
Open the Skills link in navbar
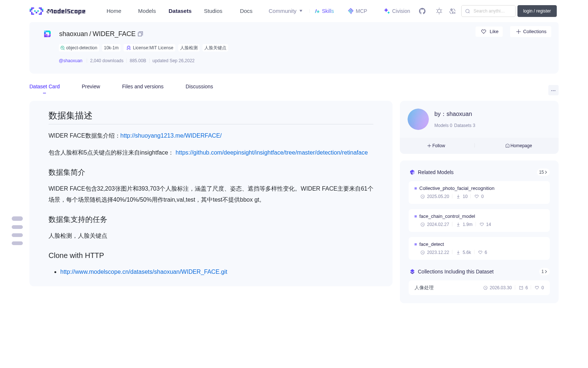[325, 11]
